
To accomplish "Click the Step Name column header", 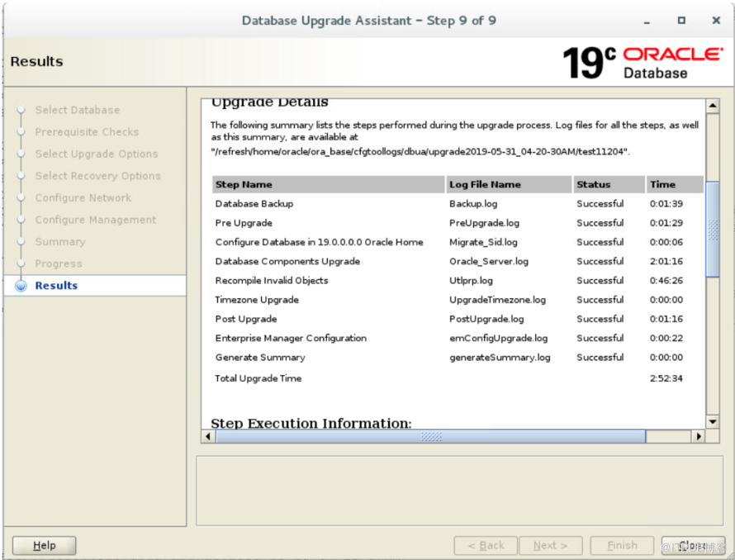I will 244,184.
